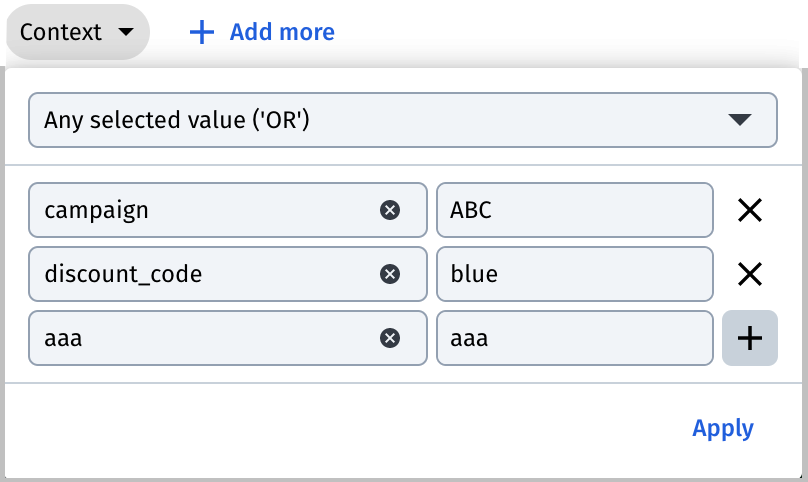
Task: Add a new row with plus button
Action: 750,338
